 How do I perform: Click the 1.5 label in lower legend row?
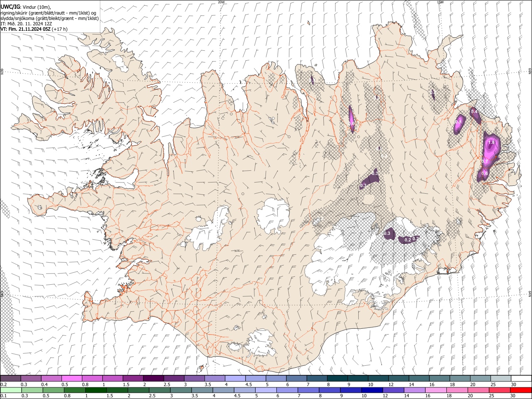(110, 396)
